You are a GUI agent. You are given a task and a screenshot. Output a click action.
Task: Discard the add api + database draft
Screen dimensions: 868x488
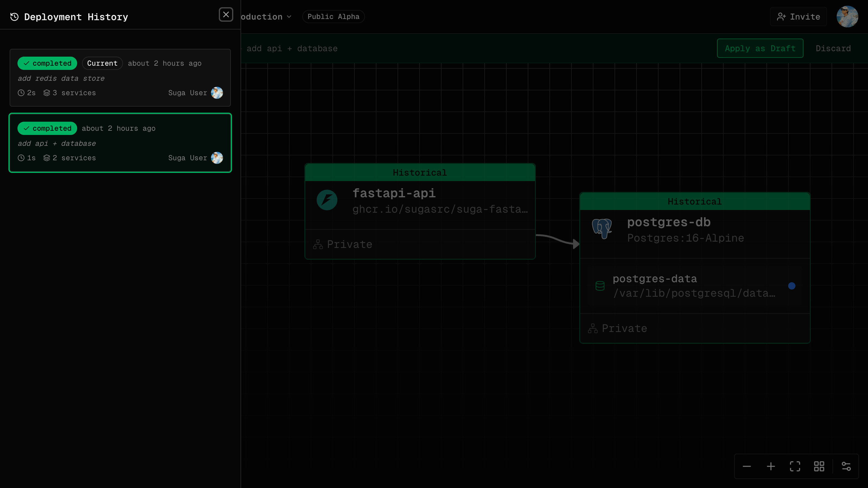click(833, 48)
